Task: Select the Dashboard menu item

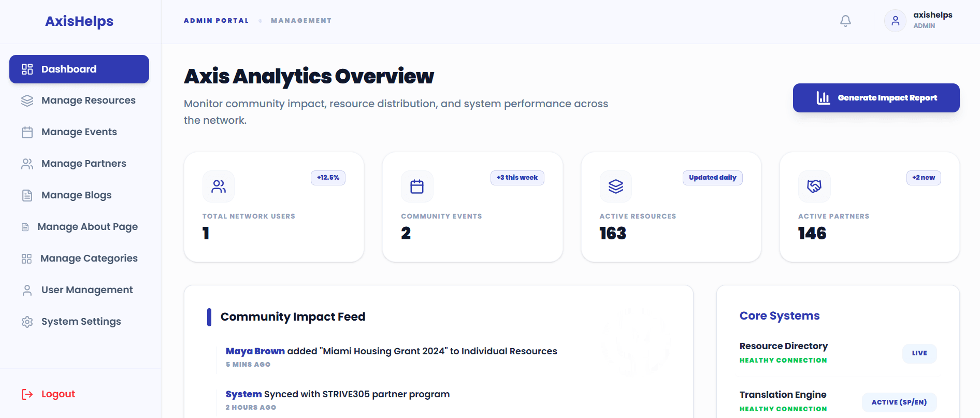Action: point(79,69)
